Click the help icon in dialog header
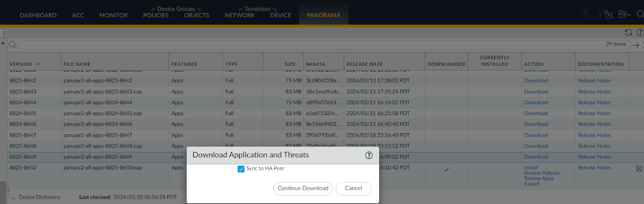 pyautogui.click(x=369, y=155)
